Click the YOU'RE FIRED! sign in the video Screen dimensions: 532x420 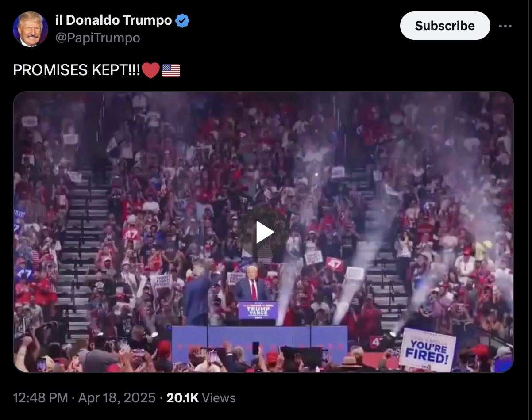[427, 350]
